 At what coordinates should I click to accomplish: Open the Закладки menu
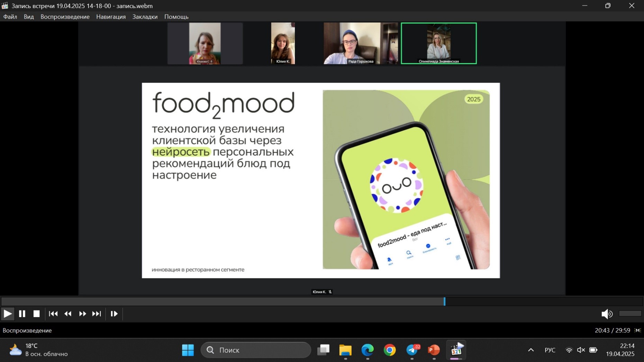click(x=145, y=17)
